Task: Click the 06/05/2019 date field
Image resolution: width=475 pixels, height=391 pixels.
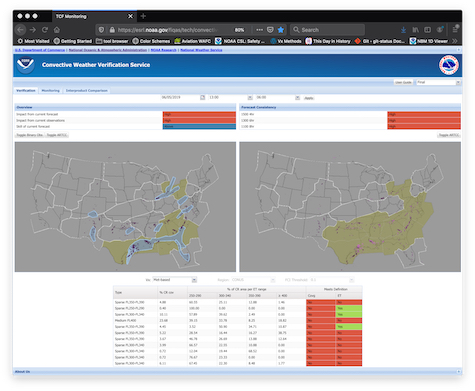Action: click(x=180, y=97)
